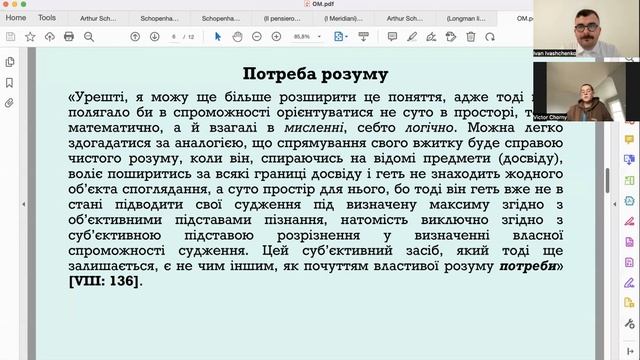Switch to the Home tab
The width and height of the screenshot is (640, 360).
tap(16, 18)
